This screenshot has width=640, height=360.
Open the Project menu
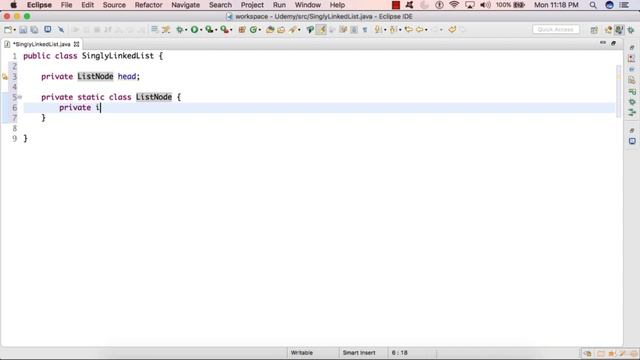pyautogui.click(x=252, y=5)
